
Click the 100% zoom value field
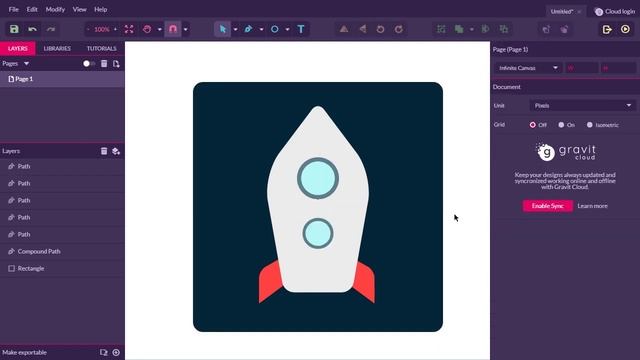coord(102,29)
